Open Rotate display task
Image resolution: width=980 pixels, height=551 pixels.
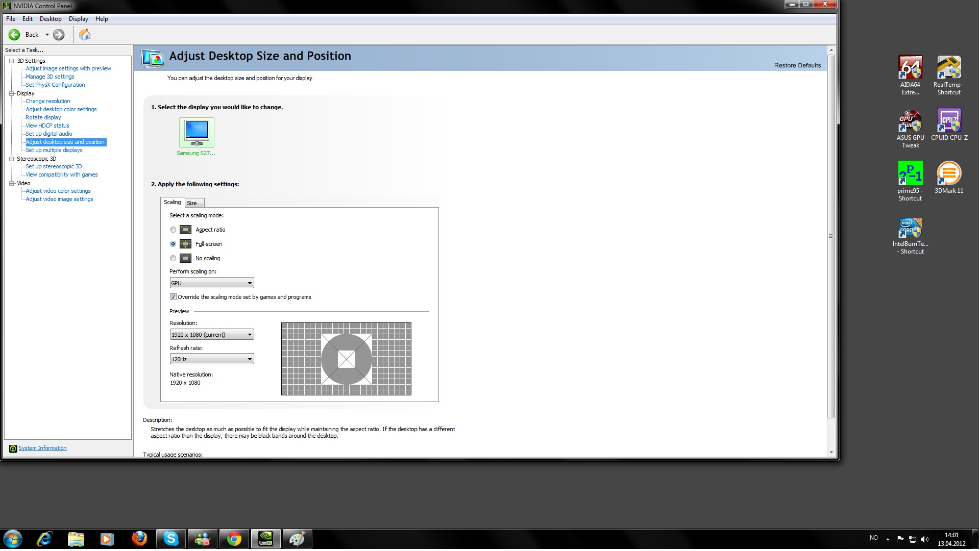pyautogui.click(x=43, y=117)
